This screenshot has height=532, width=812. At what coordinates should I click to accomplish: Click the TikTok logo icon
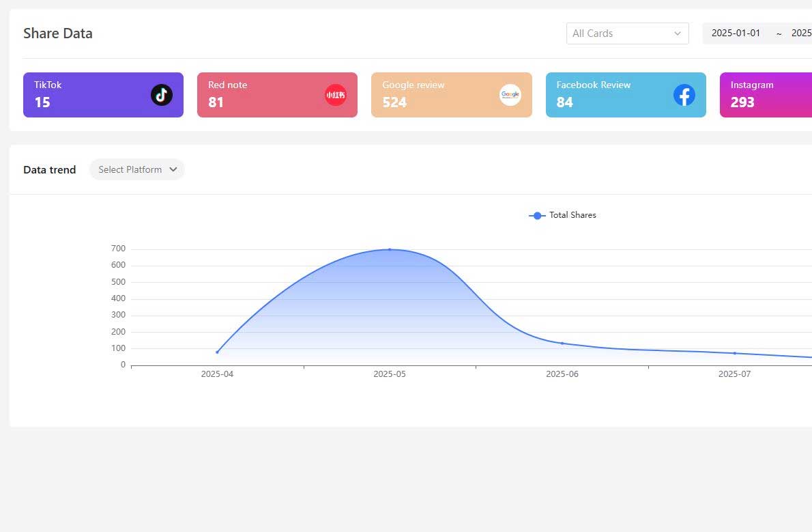[x=162, y=95]
